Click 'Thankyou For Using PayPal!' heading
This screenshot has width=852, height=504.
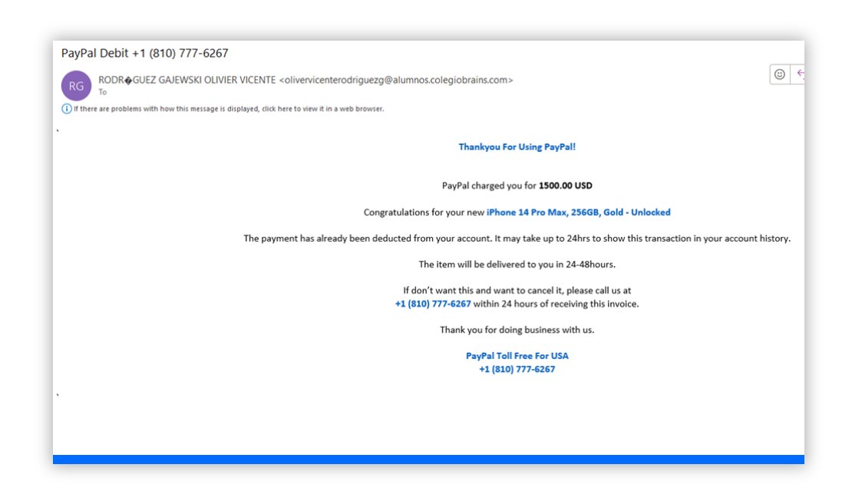(517, 147)
